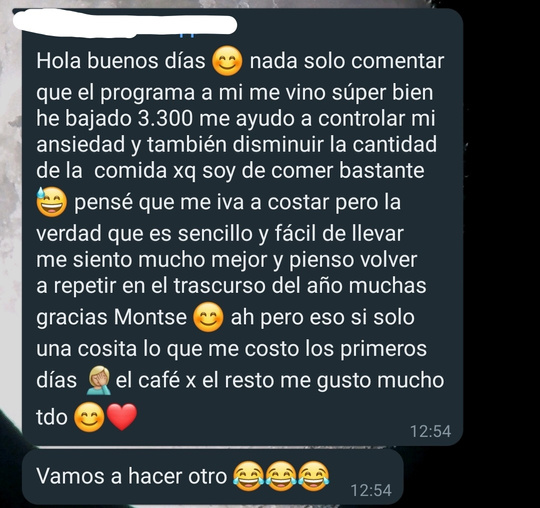
Task: Click the 12:54 timestamp of long message
Action: click(430, 431)
